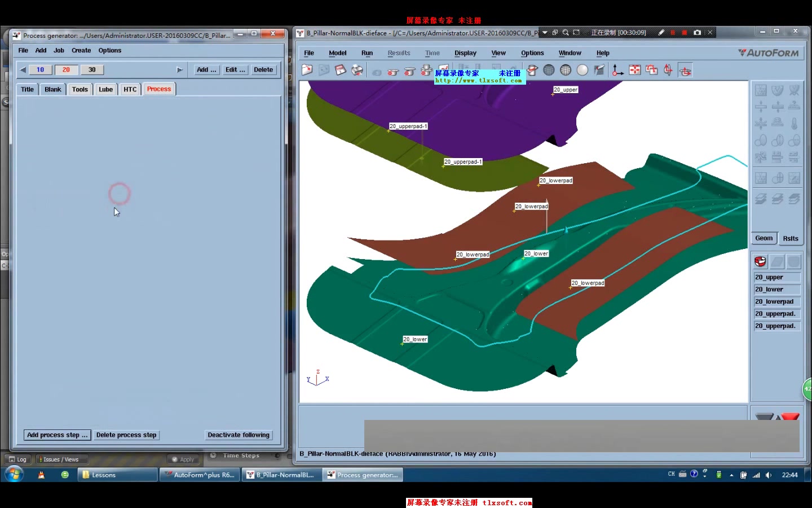Click the Apply button near the bottom
The width and height of the screenshot is (812, 508).
tap(183, 459)
